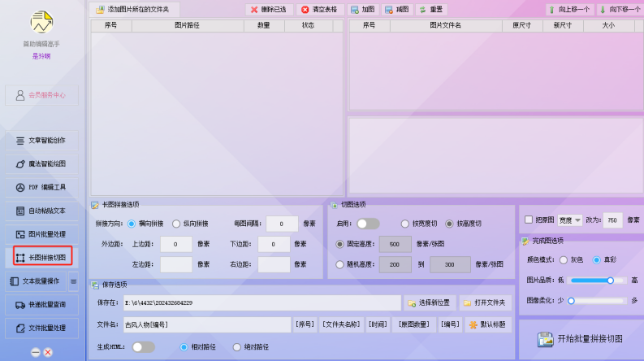644x361 pixels.
Task: Click 打开文件夹 button
Action: (485, 303)
